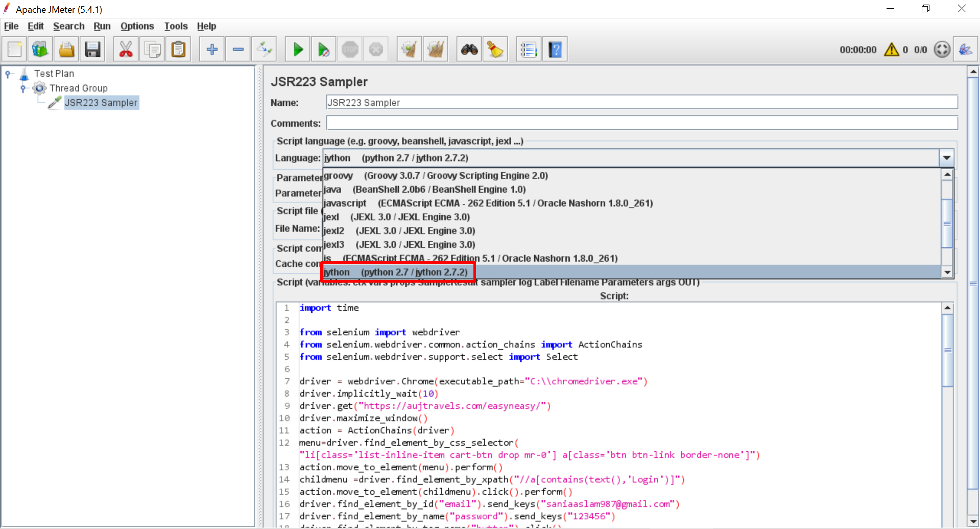Click the Copy icon in toolbar

(x=152, y=50)
